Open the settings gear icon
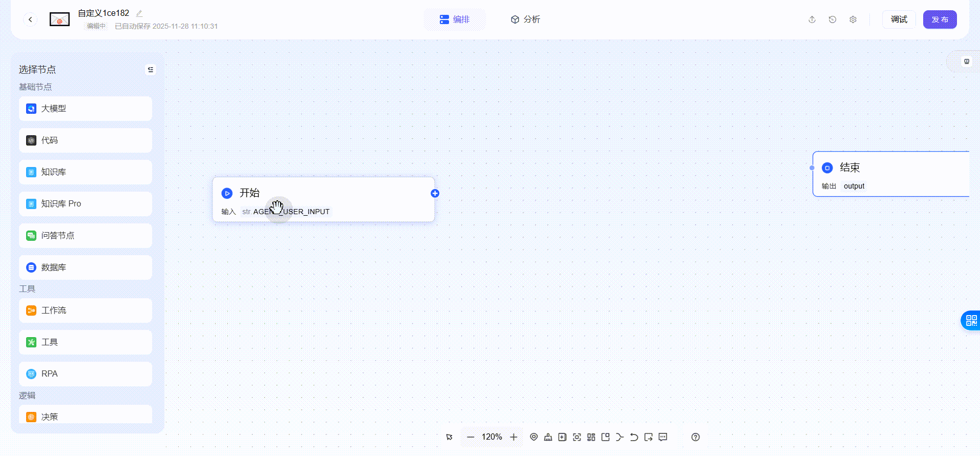This screenshot has height=456, width=980. pyautogui.click(x=853, y=19)
